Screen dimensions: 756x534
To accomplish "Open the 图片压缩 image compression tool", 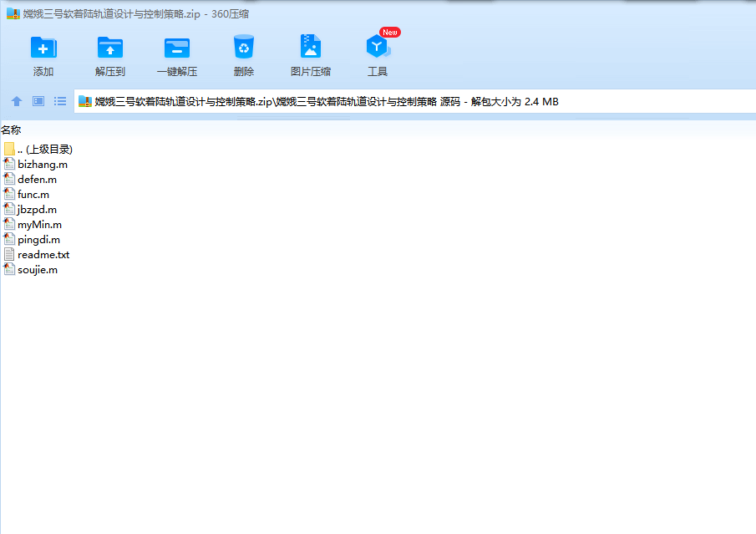I will pyautogui.click(x=311, y=46).
